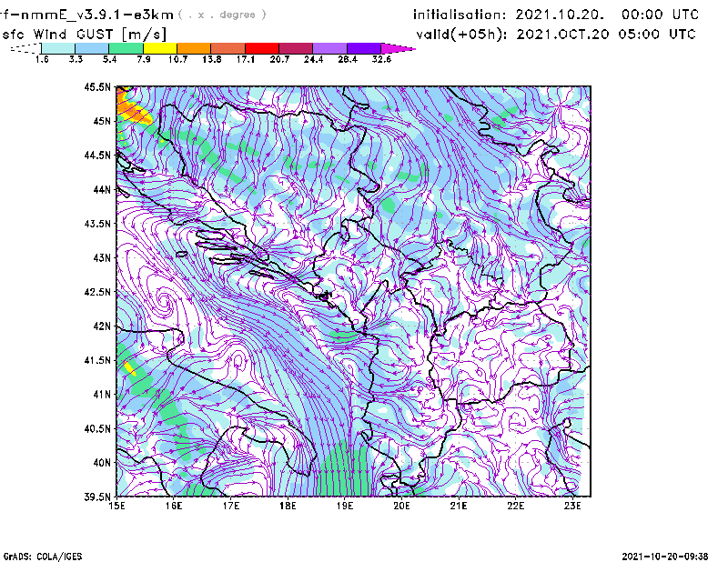Click the 'initialisation: 2021.10.20. 00:00 UTC' line
Viewport: 728px width, 562px height.
coord(556,15)
